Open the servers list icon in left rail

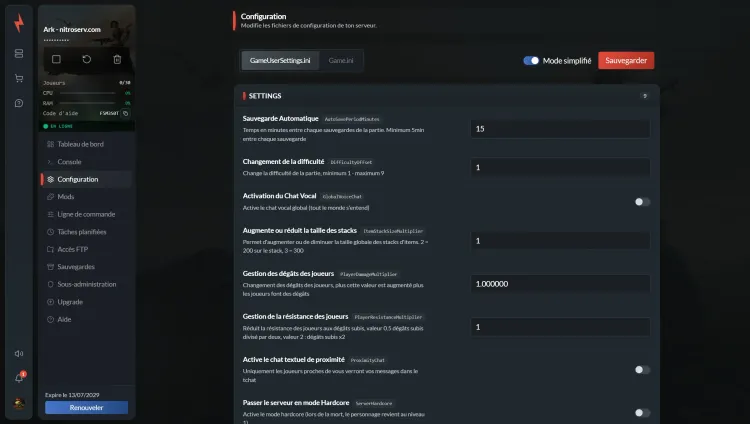click(19, 54)
